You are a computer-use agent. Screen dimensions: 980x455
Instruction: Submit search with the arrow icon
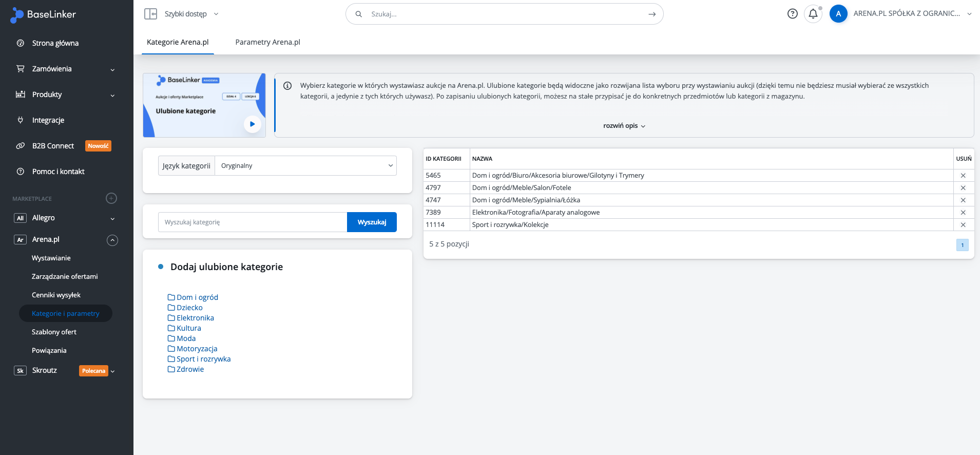coord(652,14)
